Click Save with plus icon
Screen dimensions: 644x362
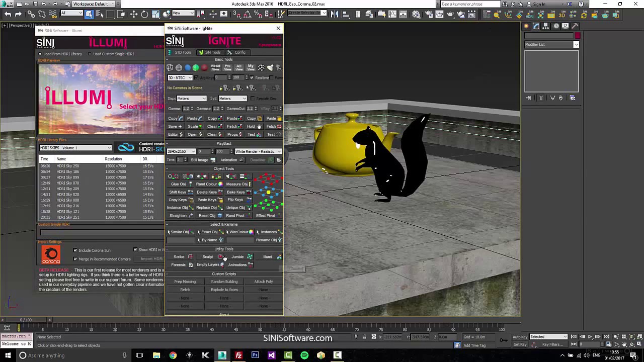[x=175, y=127]
